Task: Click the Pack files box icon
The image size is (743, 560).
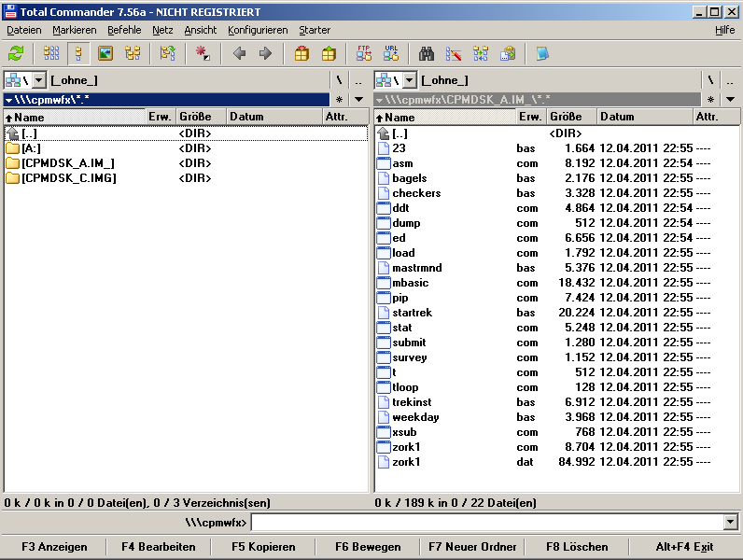Action: [x=301, y=53]
